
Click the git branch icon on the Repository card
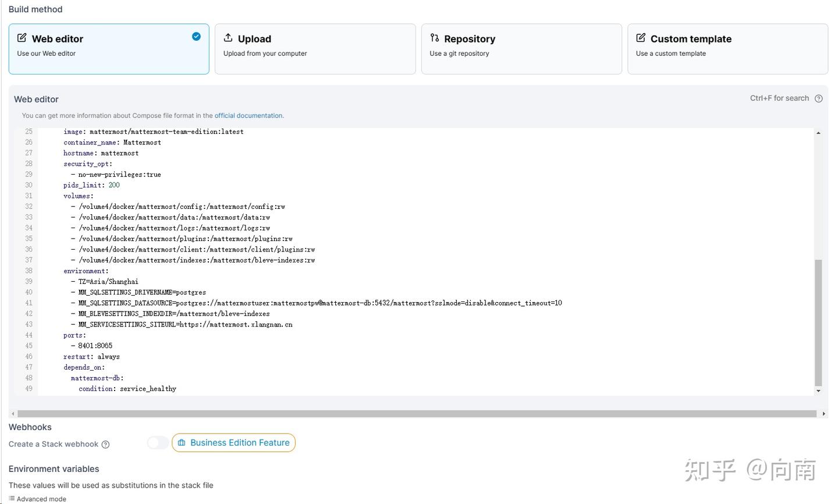coord(434,38)
